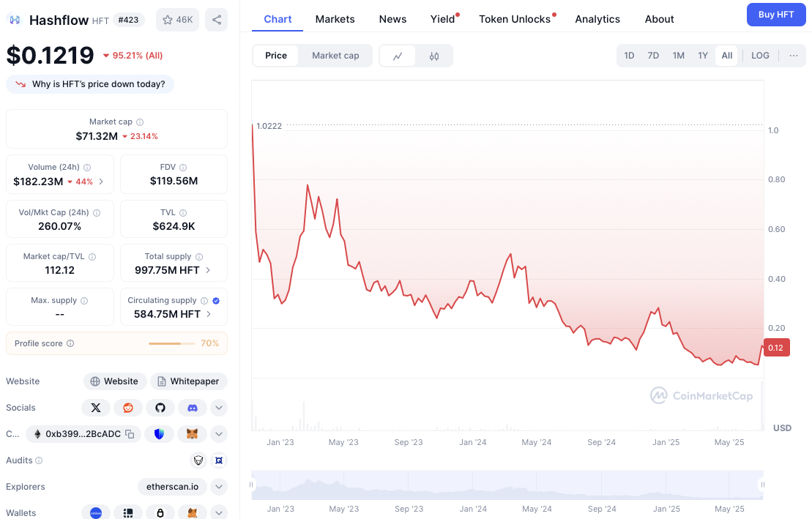Open Total supply details chevron
Screen dimensions: 812x519
pyautogui.click(x=208, y=270)
